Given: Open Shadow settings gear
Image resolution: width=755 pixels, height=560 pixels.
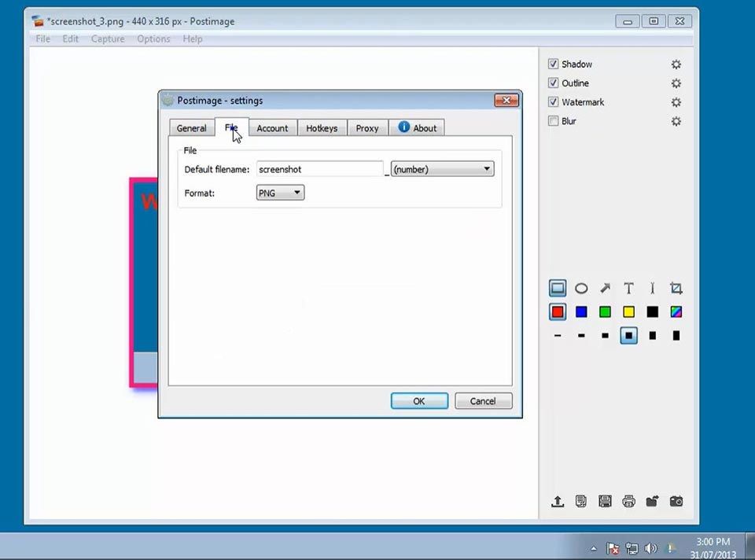Looking at the screenshot, I should [x=676, y=64].
